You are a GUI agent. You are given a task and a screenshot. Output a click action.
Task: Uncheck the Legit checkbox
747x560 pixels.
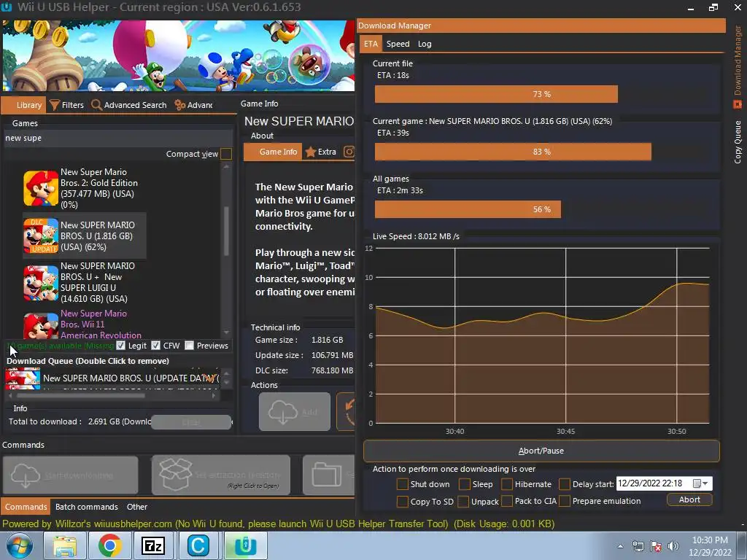click(x=120, y=345)
